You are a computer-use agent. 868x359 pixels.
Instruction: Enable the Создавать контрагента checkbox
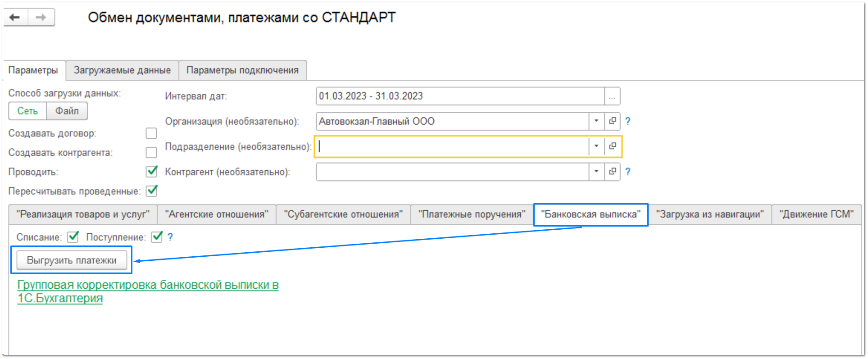pyautogui.click(x=151, y=153)
